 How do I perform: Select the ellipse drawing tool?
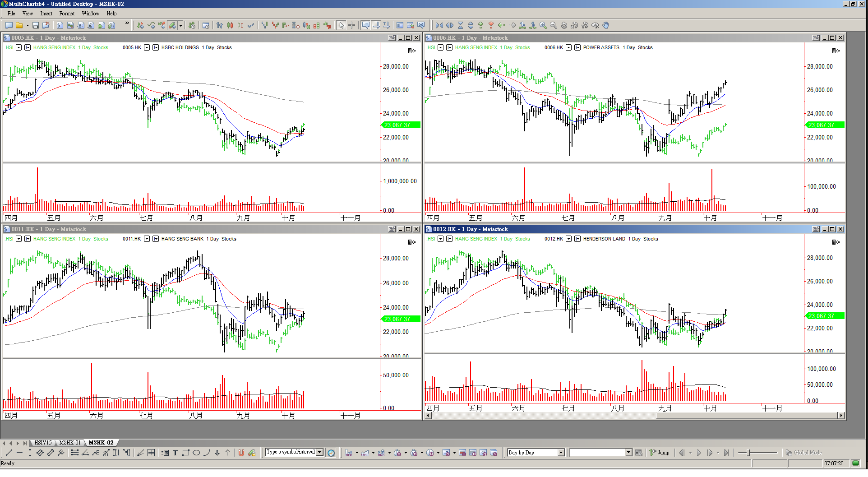pyautogui.click(x=196, y=453)
